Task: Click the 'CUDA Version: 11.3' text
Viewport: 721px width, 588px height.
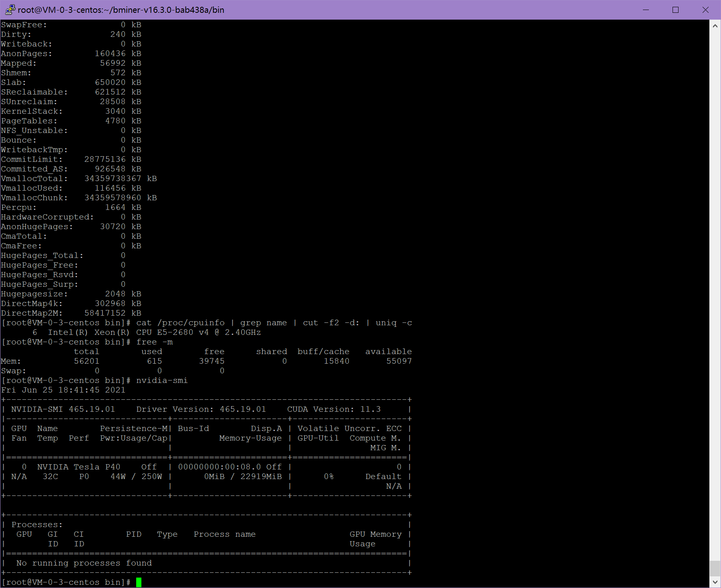Action: pyautogui.click(x=334, y=409)
